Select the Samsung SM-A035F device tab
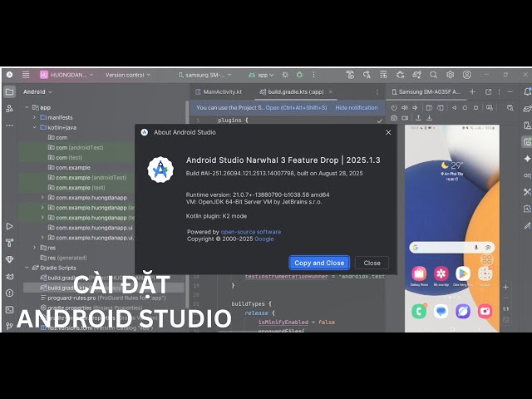532x399 pixels. click(x=426, y=91)
